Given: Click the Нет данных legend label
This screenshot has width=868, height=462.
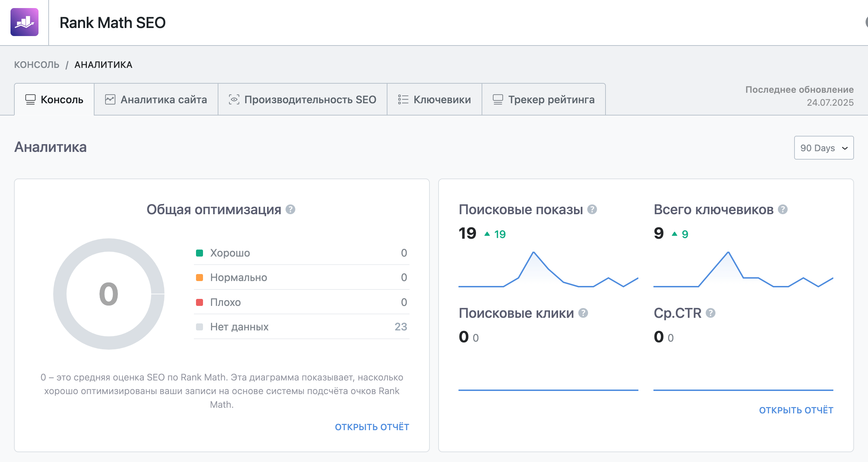Looking at the screenshot, I should (x=239, y=327).
